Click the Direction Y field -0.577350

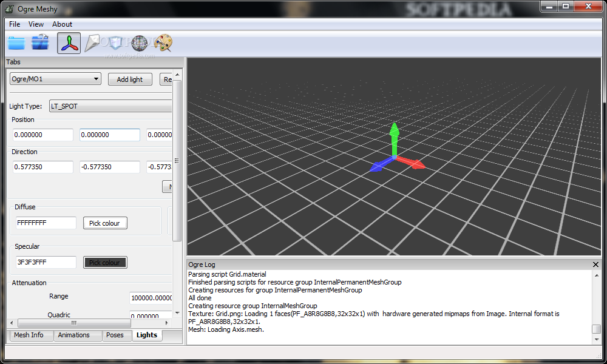[110, 167]
